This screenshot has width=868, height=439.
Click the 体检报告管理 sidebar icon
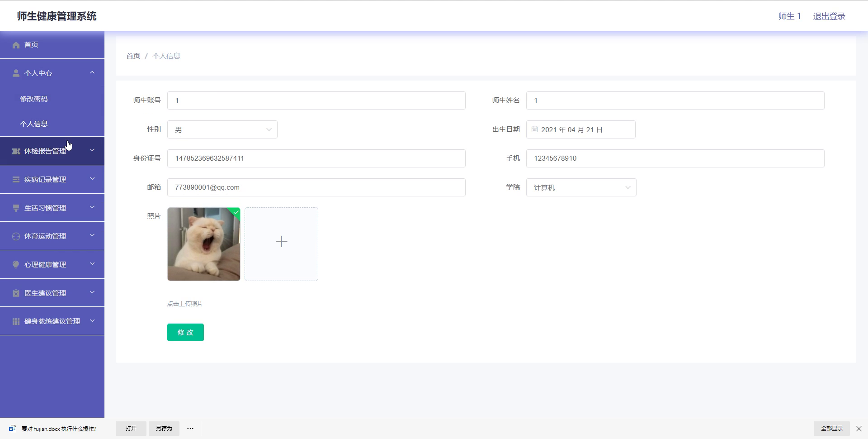pyautogui.click(x=16, y=151)
